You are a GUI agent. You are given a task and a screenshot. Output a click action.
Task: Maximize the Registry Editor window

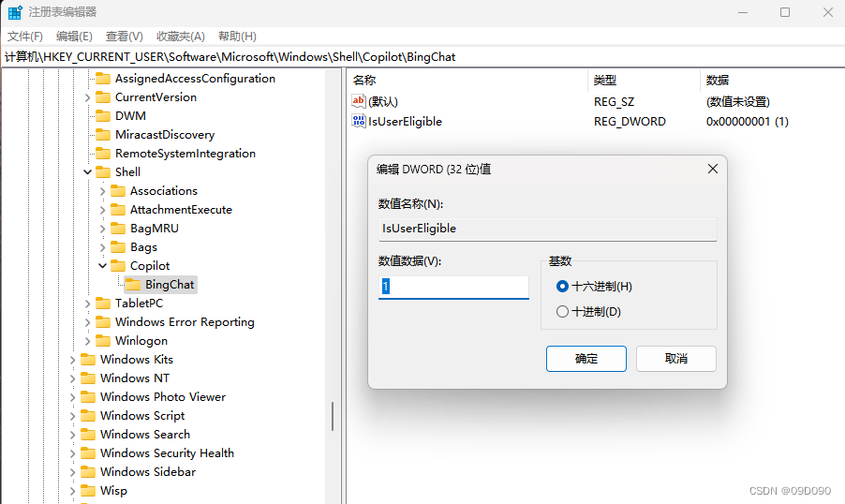[x=785, y=12]
